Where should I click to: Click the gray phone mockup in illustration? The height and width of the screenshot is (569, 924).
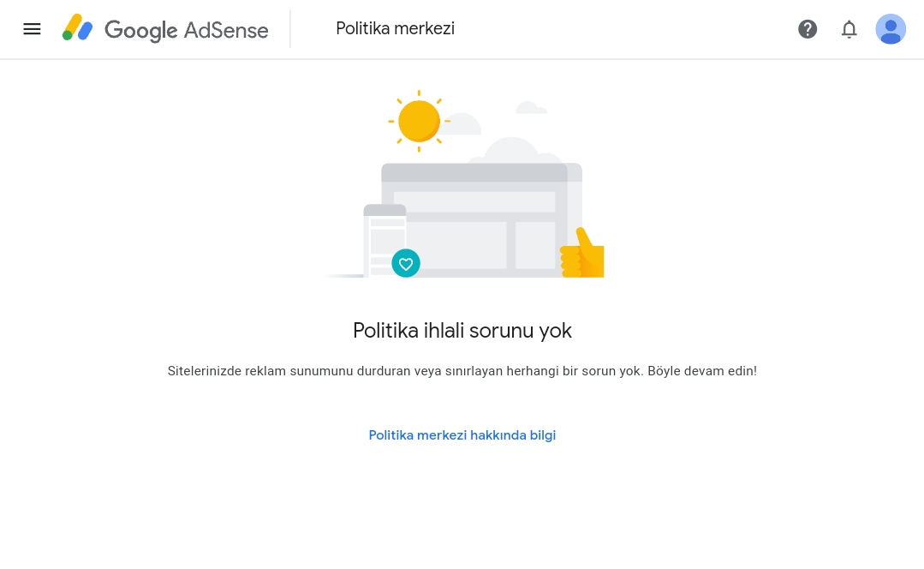point(385,241)
